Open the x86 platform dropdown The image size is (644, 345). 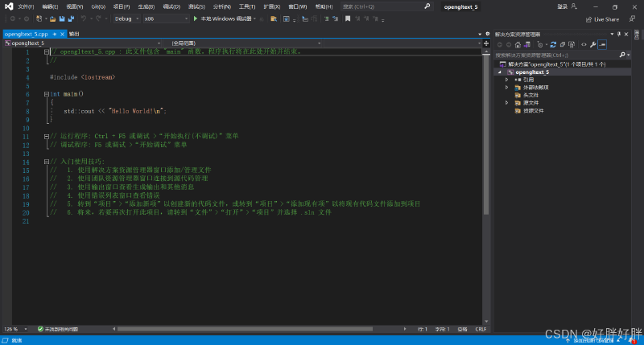(166, 18)
